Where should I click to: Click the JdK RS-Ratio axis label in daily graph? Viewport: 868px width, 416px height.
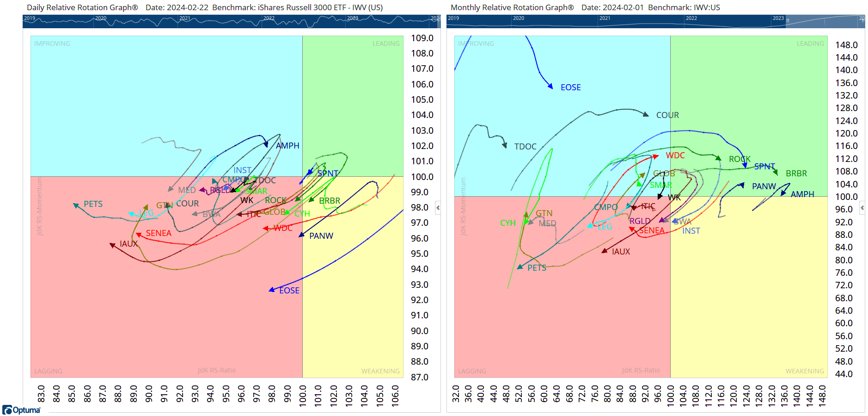tap(217, 370)
